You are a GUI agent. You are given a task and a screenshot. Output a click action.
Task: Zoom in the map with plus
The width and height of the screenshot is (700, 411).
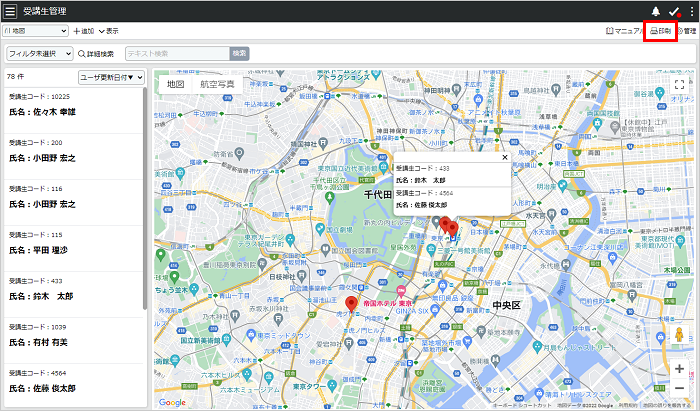pyautogui.click(x=679, y=369)
